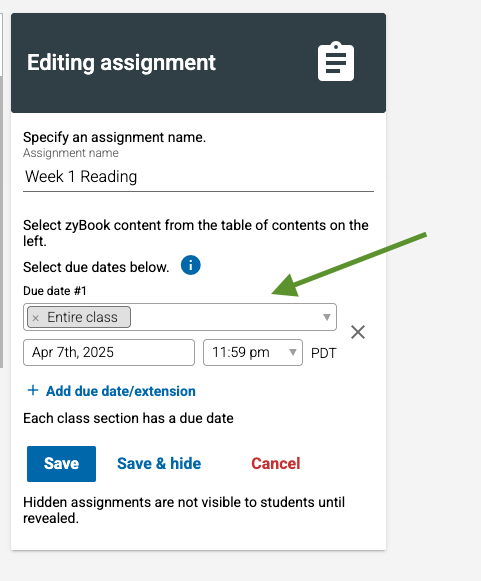
Task: Select the Entire class chip label
Action: (82, 318)
